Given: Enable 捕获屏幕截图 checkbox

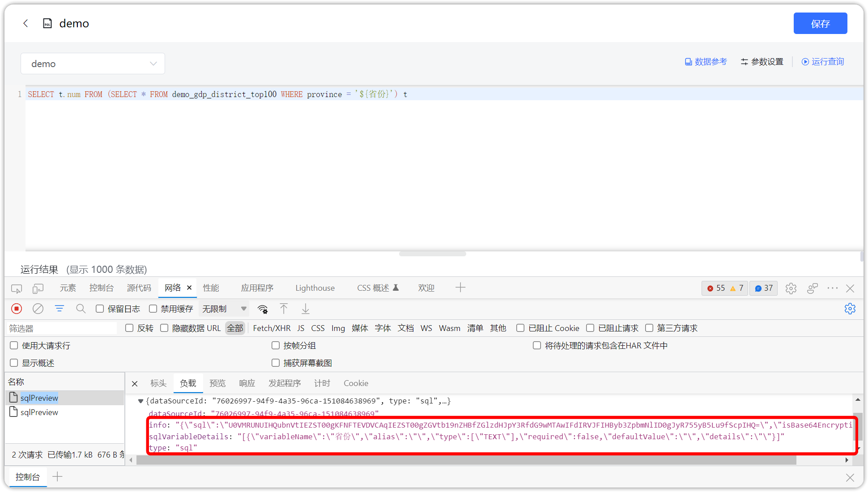Looking at the screenshot, I should pos(276,363).
